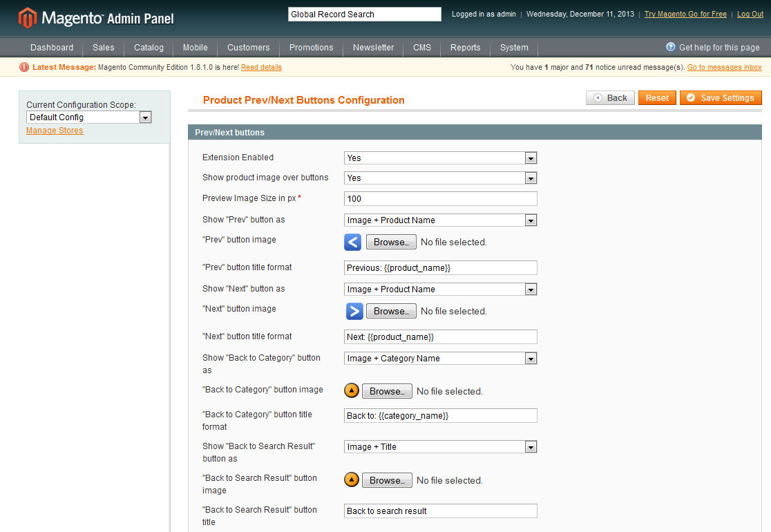771x532 pixels.
Task: Click the Reset button
Action: tap(657, 98)
